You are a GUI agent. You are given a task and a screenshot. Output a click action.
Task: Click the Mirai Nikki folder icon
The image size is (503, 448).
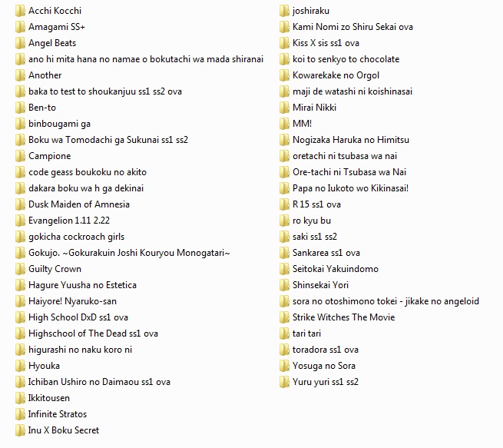coord(284,108)
